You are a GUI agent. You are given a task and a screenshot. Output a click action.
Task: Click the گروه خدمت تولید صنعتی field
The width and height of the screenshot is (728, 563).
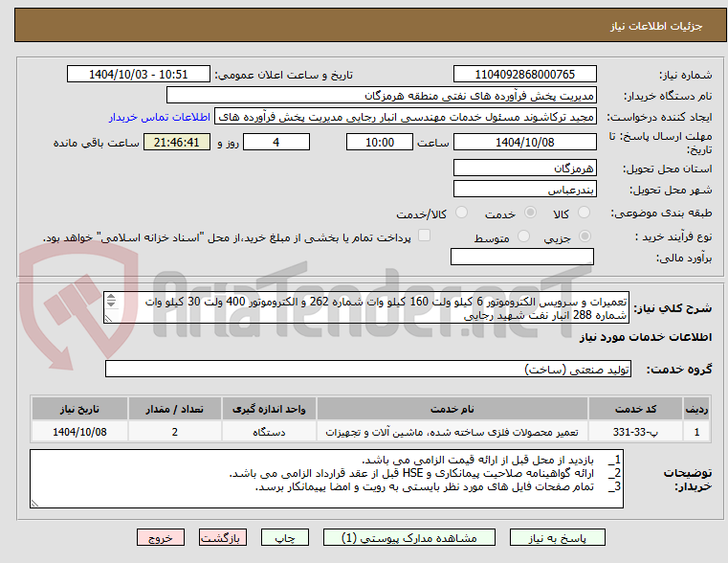pyautogui.click(x=368, y=369)
